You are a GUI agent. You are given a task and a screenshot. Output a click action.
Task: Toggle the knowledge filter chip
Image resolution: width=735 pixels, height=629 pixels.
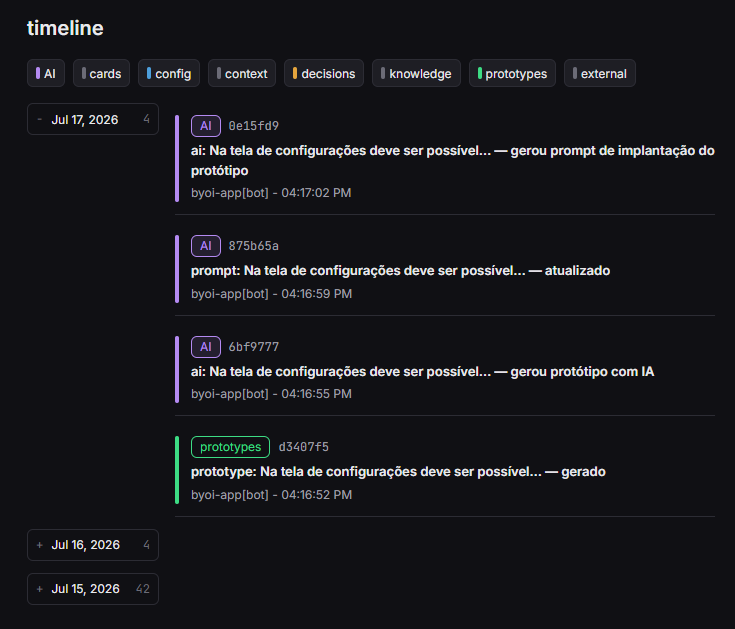pos(416,74)
